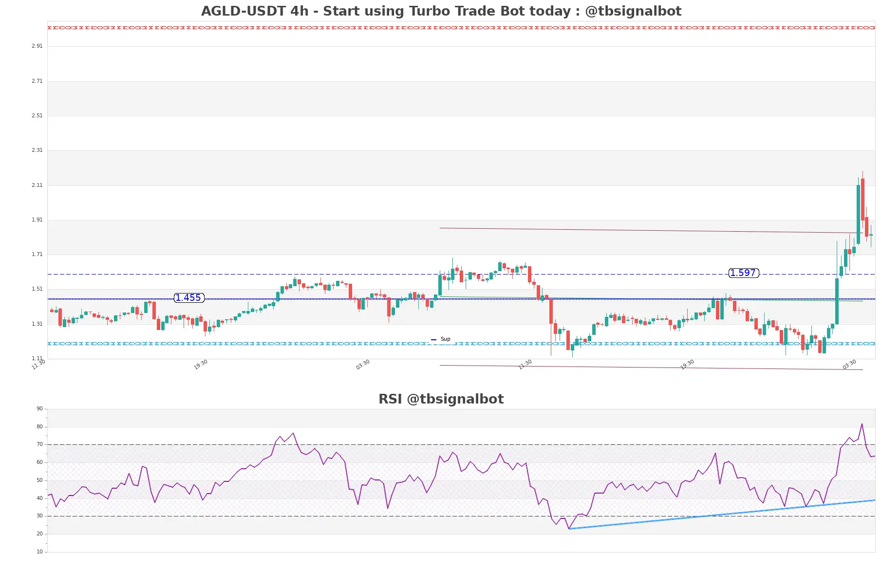The width and height of the screenshot is (882, 588).
Task: Click the RSI 70 axis label
Action: (x=39, y=444)
